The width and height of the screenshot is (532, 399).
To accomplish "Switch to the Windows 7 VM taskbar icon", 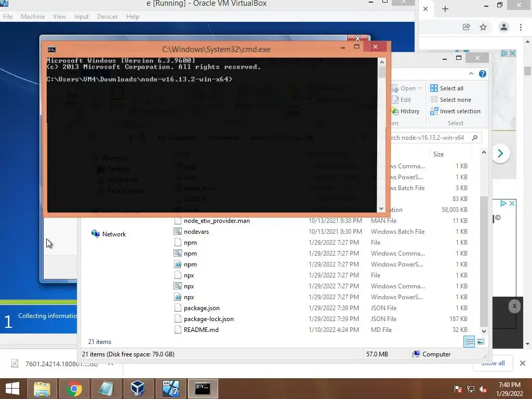I will coord(170,389).
